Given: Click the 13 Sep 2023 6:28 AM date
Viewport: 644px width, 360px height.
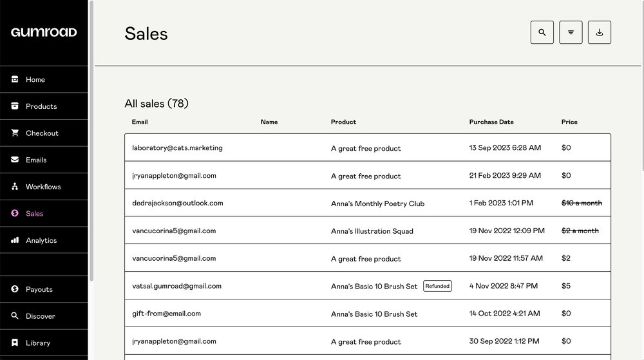Looking at the screenshot, I should tap(505, 147).
